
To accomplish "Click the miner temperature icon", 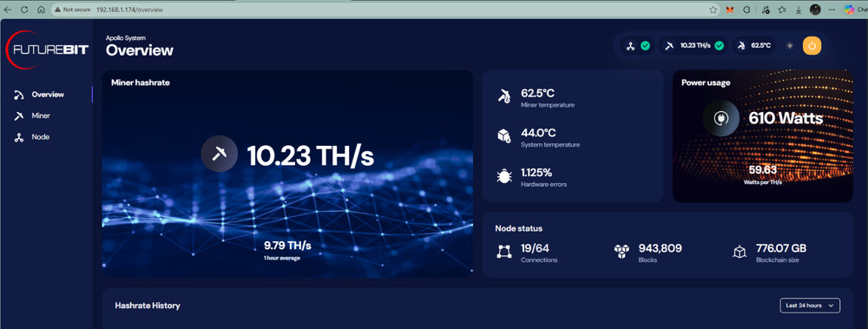I will click(x=503, y=96).
